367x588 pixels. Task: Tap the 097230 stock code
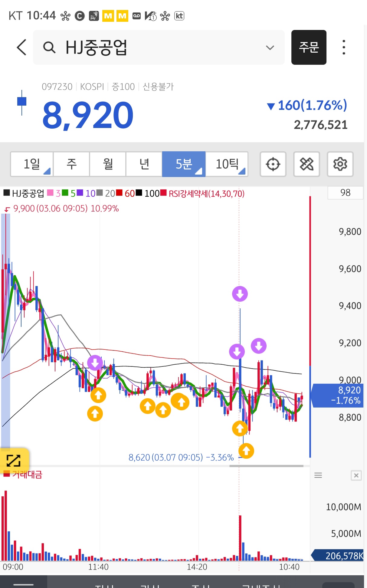57,87
